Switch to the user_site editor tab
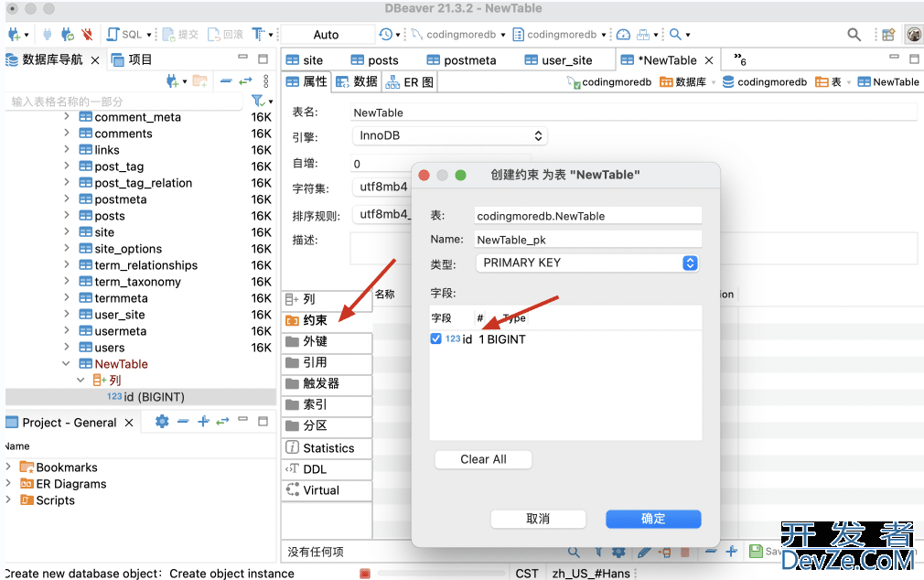This screenshot has height=580, width=924. click(558, 60)
